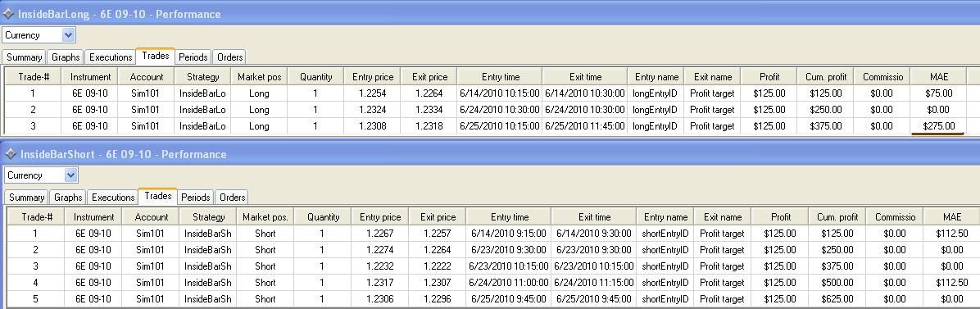This screenshot has width=980, height=309.
Task: Open Graphs tab in InsideBarLong window
Action: tap(66, 57)
